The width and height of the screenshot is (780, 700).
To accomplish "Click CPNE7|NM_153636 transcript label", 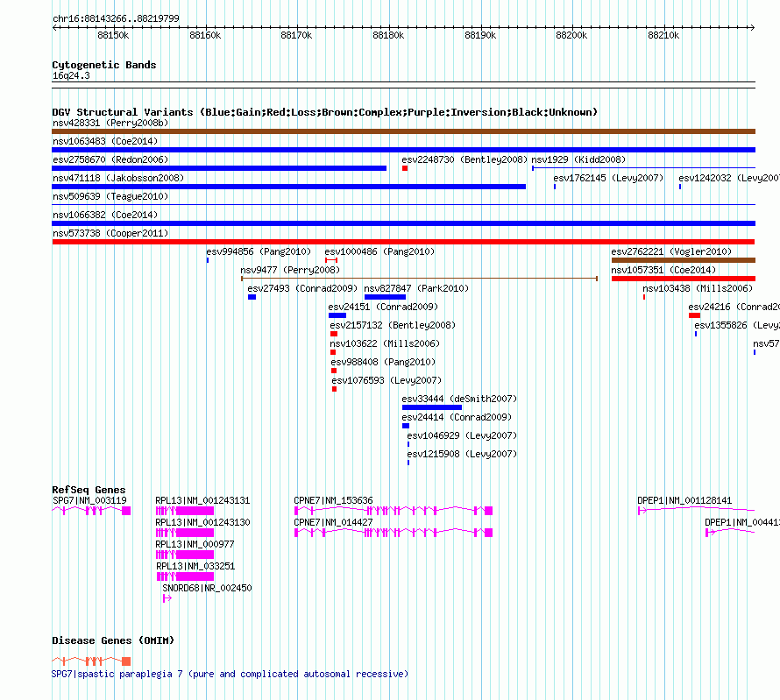I will [333, 500].
